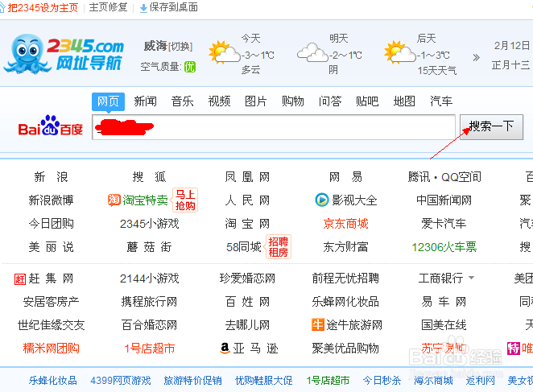The image size is (533, 392).
Task: Select the 贴吧 search tab
Action: click(x=367, y=101)
